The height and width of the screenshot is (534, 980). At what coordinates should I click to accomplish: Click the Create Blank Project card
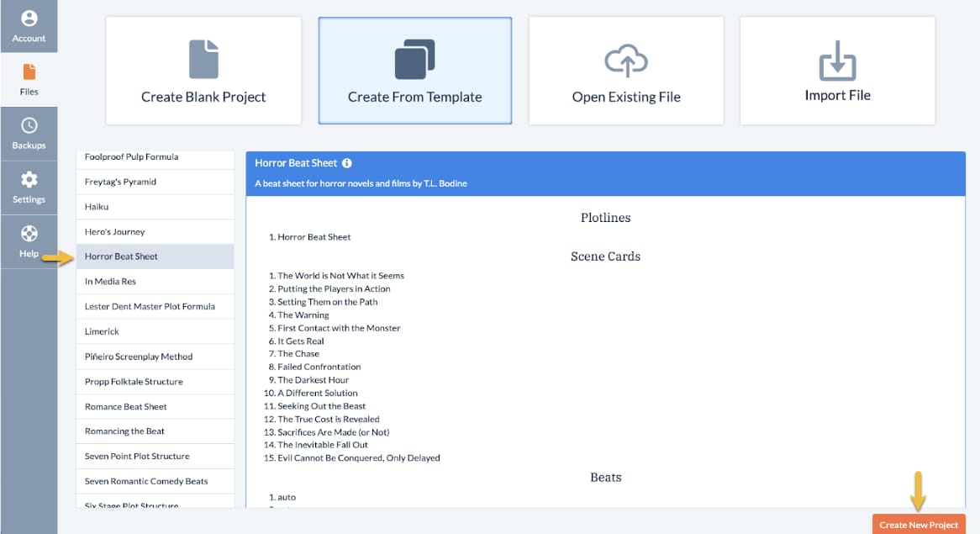click(203, 71)
